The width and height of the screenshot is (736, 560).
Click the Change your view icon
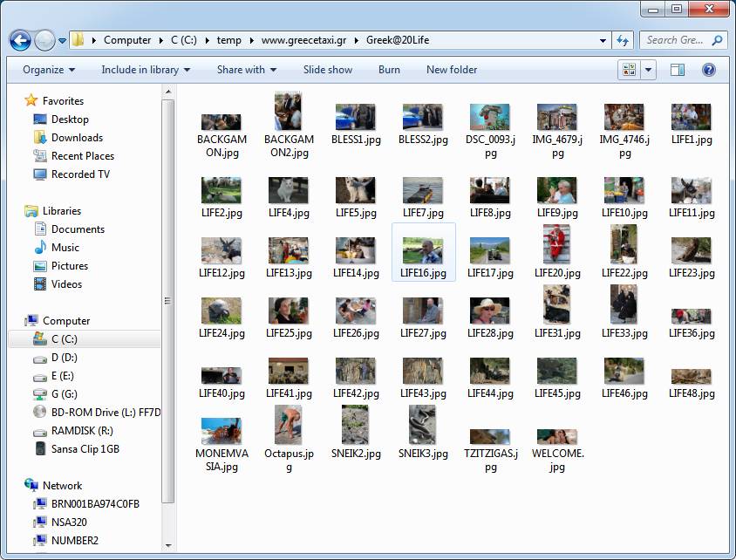629,70
